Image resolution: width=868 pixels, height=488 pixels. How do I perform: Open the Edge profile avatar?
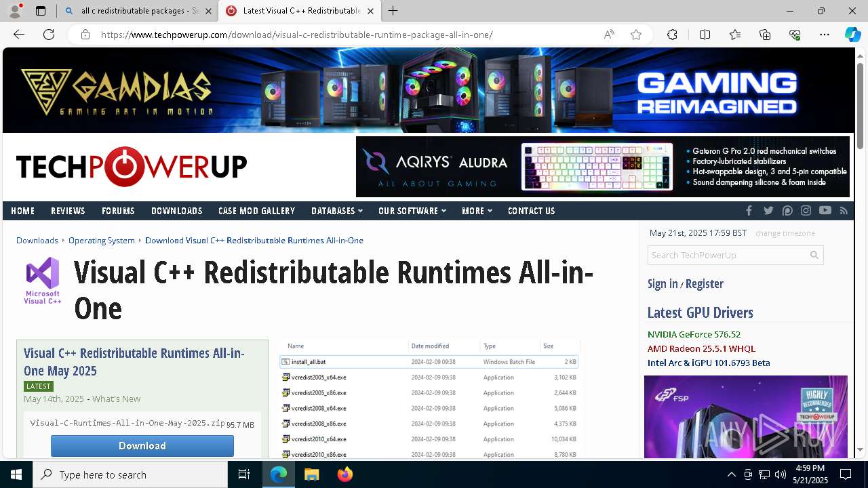click(15, 11)
